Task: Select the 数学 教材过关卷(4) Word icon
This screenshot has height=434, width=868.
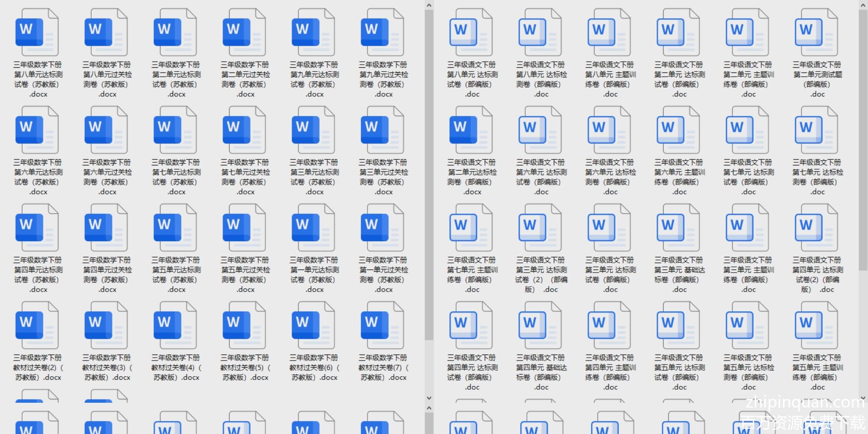Action: (x=175, y=325)
